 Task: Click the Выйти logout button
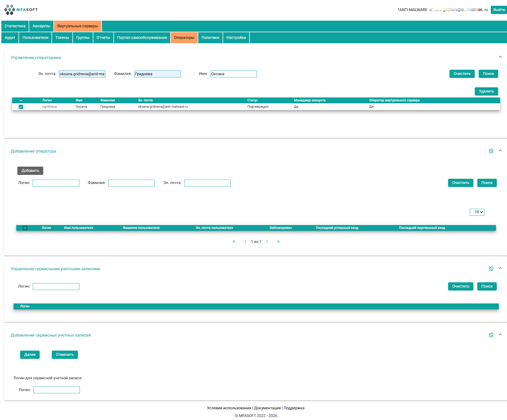click(499, 10)
